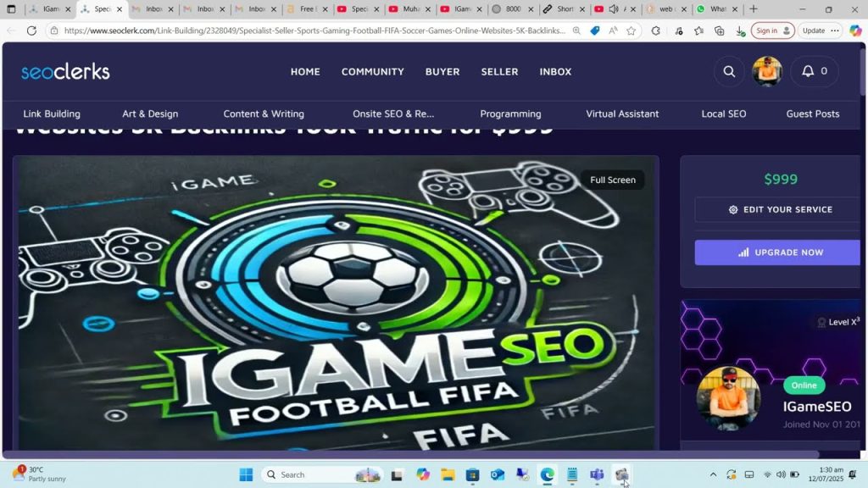The image size is (868, 488).
Task: Open the shopping price tag icon in address bar
Action: [594, 30]
